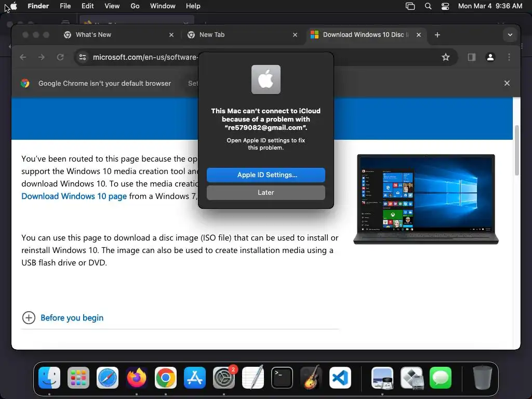
Task: Open TextEdit from the Dock
Action: tap(253, 378)
